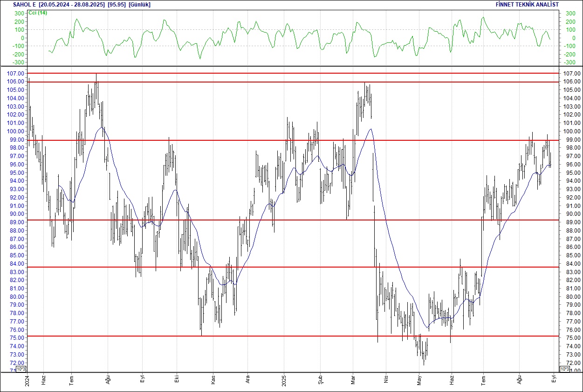Click the 89.00 price on the left axis
The width and height of the screenshot is (583, 392).
pos(18,222)
